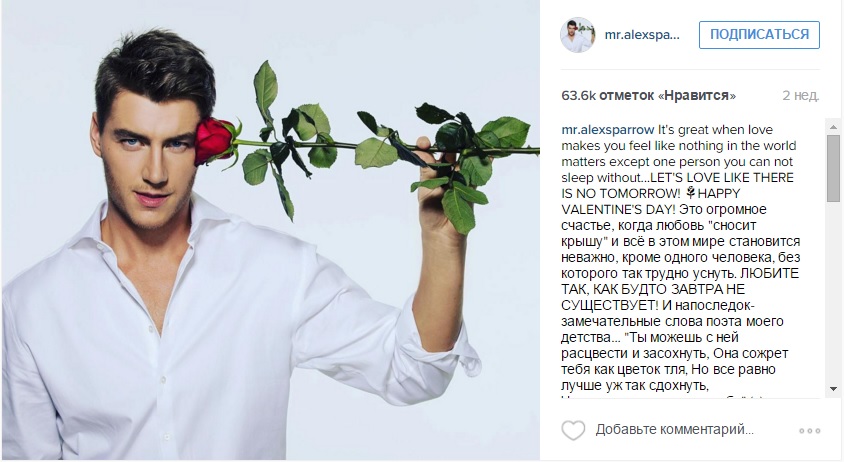The width and height of the screenshot is (844, 462).
Task: Click the 2 нед. post timestamp
Action: (800, 96)
